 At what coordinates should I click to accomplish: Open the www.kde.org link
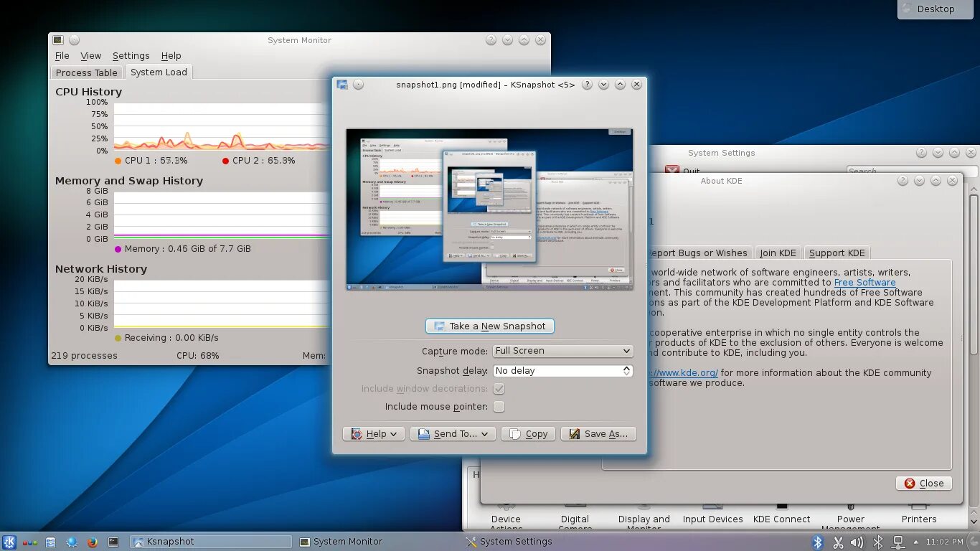point(683,373)
